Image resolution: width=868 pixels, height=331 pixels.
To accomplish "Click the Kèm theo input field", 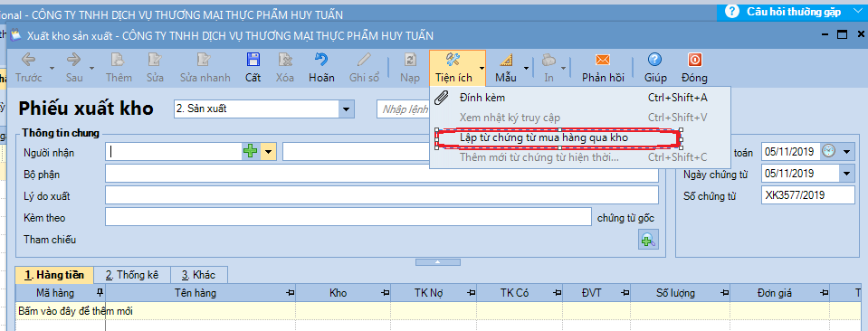I will pyautogui.click(x=348, y=218).
